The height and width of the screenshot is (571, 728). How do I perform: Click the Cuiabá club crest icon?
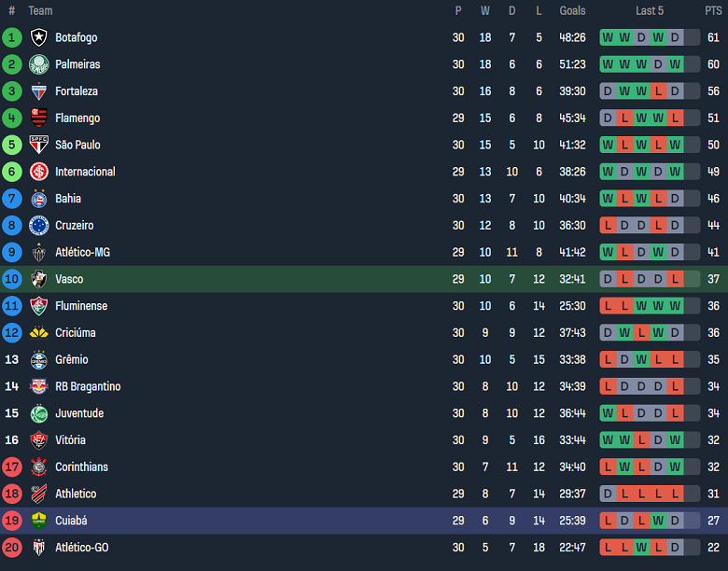click(x=38, y=521)
